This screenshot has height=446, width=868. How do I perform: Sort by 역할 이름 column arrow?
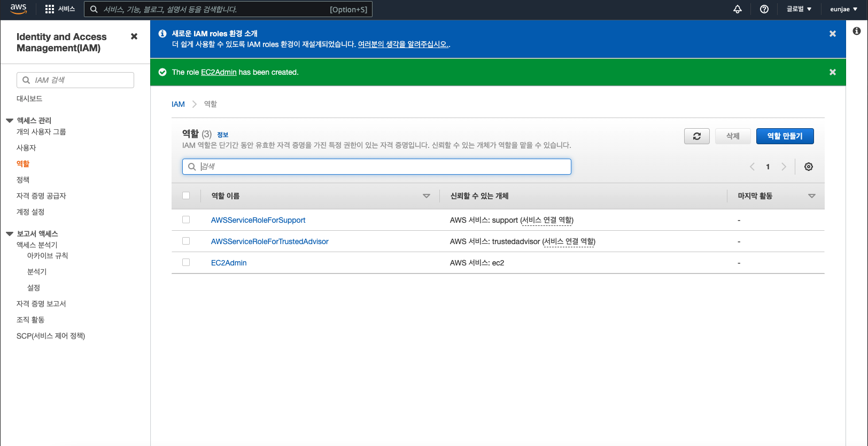[x=427, y=196]
